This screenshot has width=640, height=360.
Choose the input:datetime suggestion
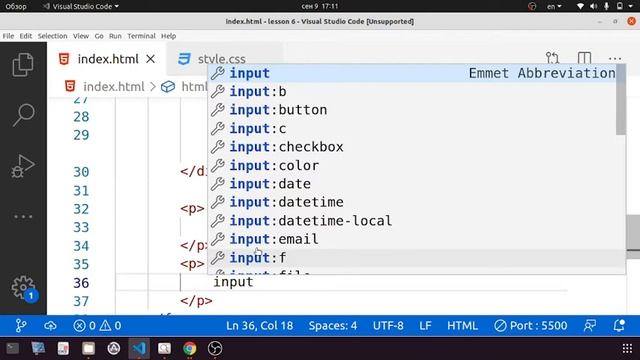coord(413,202)
